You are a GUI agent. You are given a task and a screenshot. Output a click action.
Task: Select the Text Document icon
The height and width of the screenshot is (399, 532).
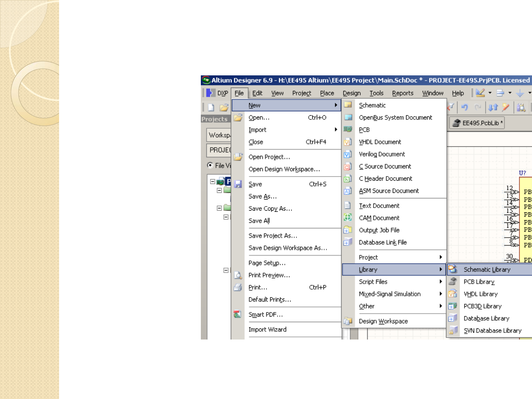pyautogui.click(x=348, y=205)
